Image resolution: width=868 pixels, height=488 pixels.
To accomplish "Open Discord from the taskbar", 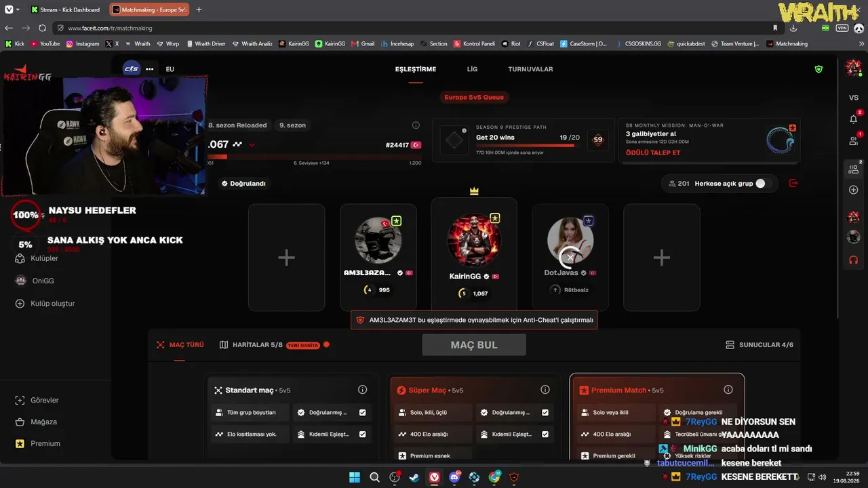I will coord(454,477).
